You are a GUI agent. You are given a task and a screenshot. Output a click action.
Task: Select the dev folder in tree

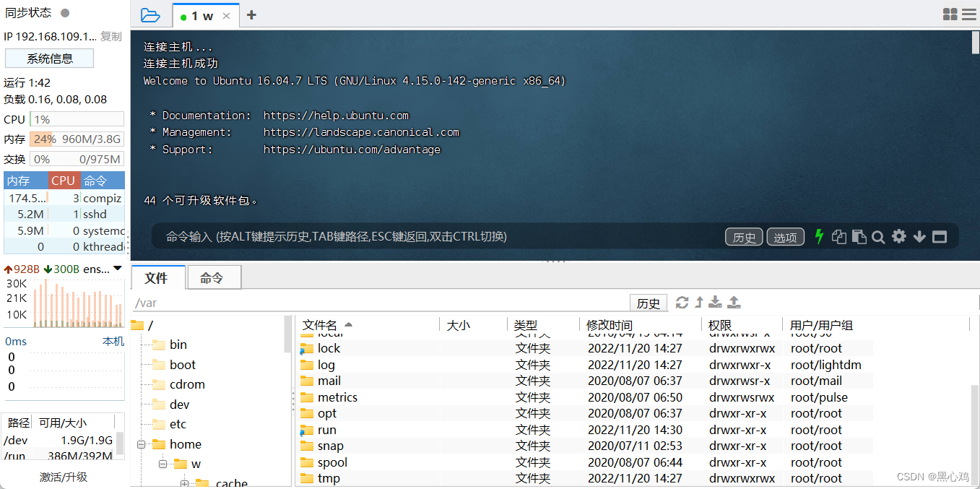(x=170, y=404)
